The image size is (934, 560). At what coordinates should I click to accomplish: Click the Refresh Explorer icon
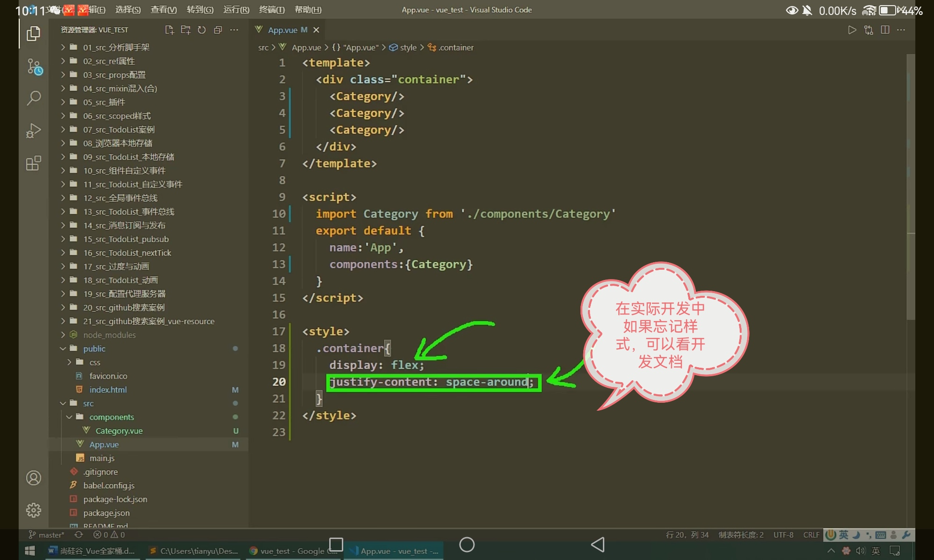202,30
